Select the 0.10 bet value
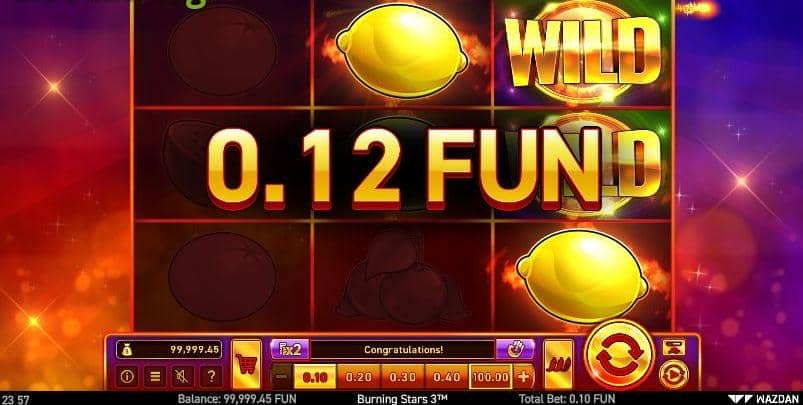The width and height of the screenshot is (803, 405). point(315,377)
